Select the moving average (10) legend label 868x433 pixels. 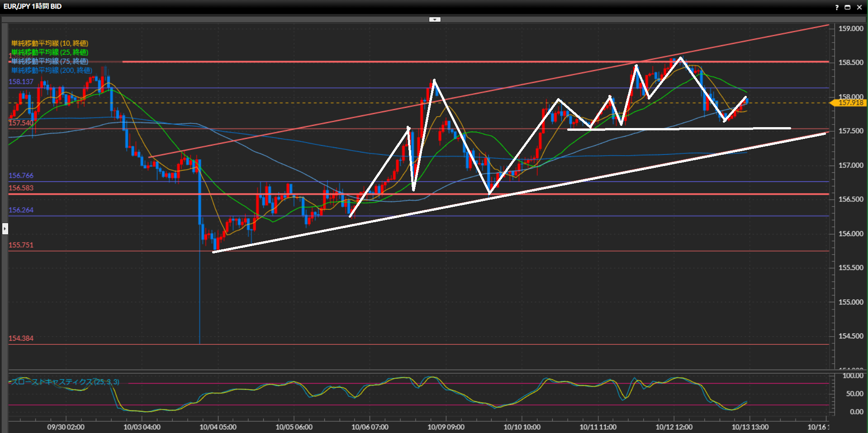[x=50, y=43]
